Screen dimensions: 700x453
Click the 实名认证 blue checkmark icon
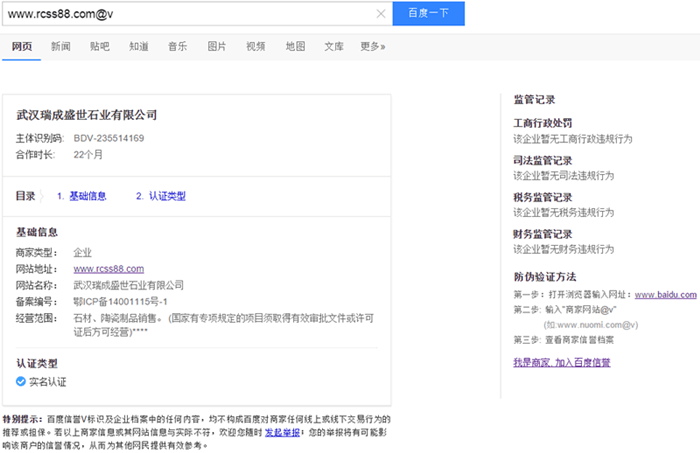click(21, 381)
